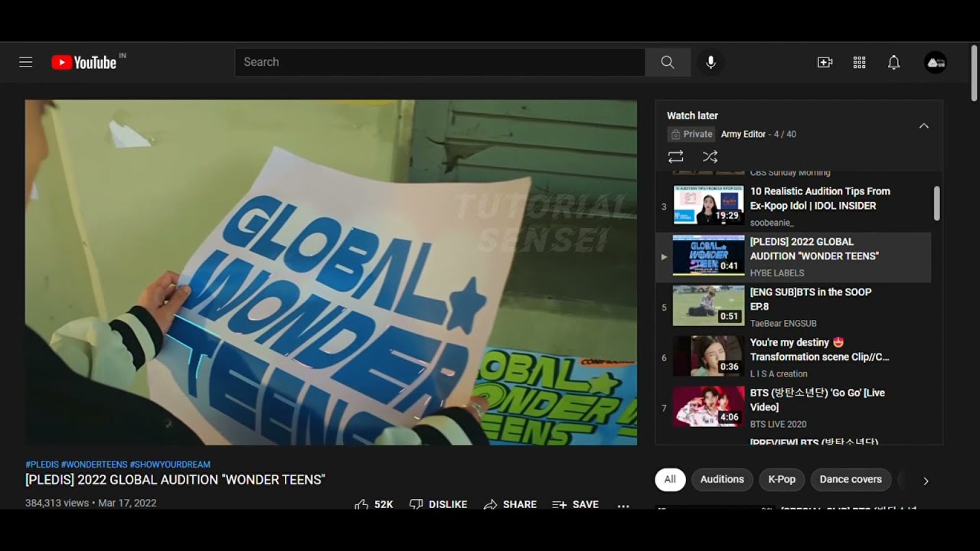This screenshot has height=551, width=980.
Task: Click 'TaeBear ENGSUB' channel name
Action: (x=783, y=324)
